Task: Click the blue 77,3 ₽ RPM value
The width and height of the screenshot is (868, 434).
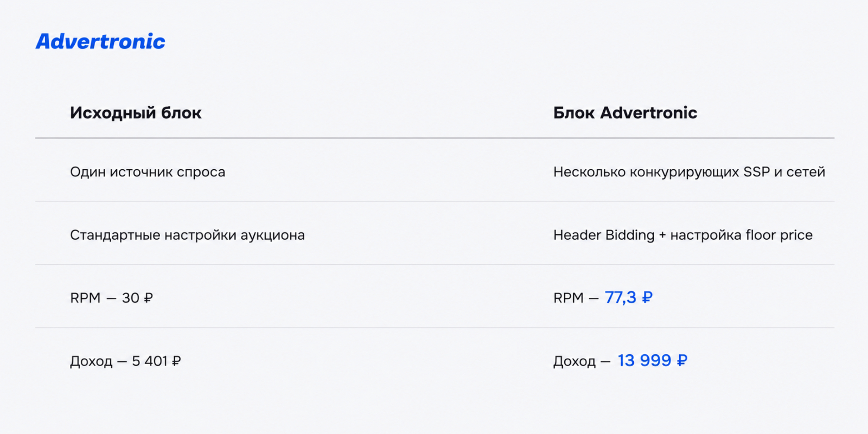Action: (629, 297)
